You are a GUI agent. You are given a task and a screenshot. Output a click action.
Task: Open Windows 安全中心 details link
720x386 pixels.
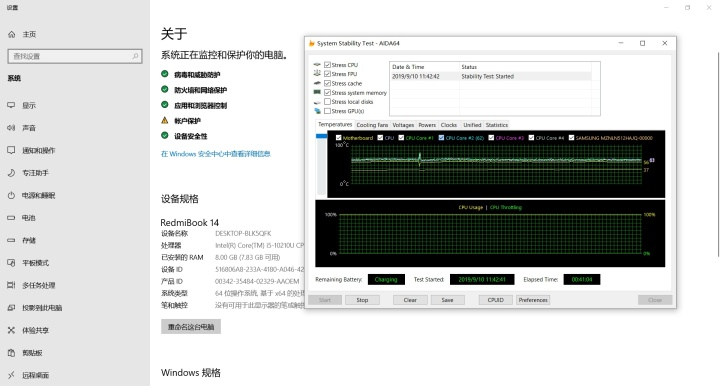[215, 154]
